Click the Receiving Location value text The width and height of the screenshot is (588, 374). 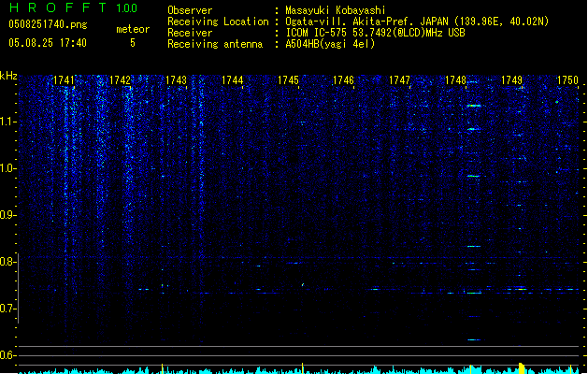point(417,22)
